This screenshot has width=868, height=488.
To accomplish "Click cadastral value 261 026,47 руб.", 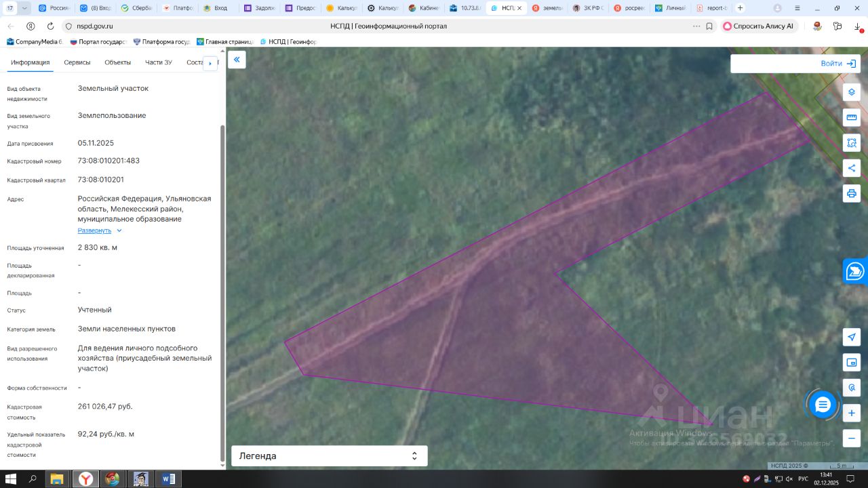I will pos(105,406).
